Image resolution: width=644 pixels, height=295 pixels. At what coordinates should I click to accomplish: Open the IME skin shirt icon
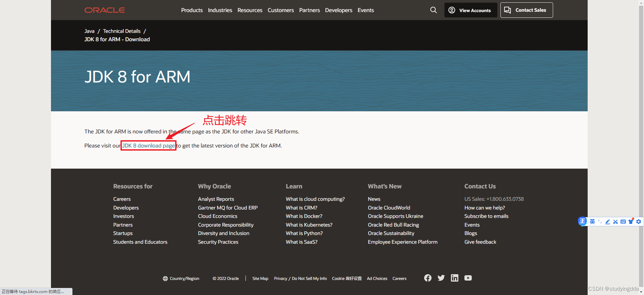(631, 221)
